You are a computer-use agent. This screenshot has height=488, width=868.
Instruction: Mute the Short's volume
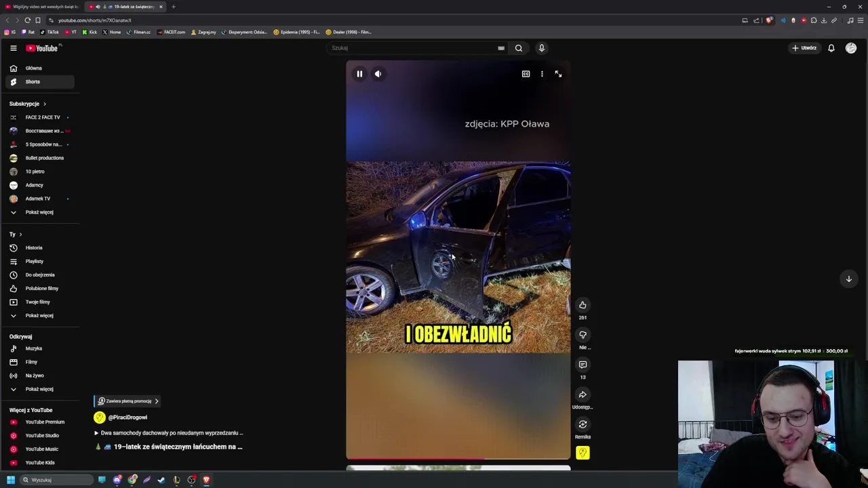click(x=378, y=74)
